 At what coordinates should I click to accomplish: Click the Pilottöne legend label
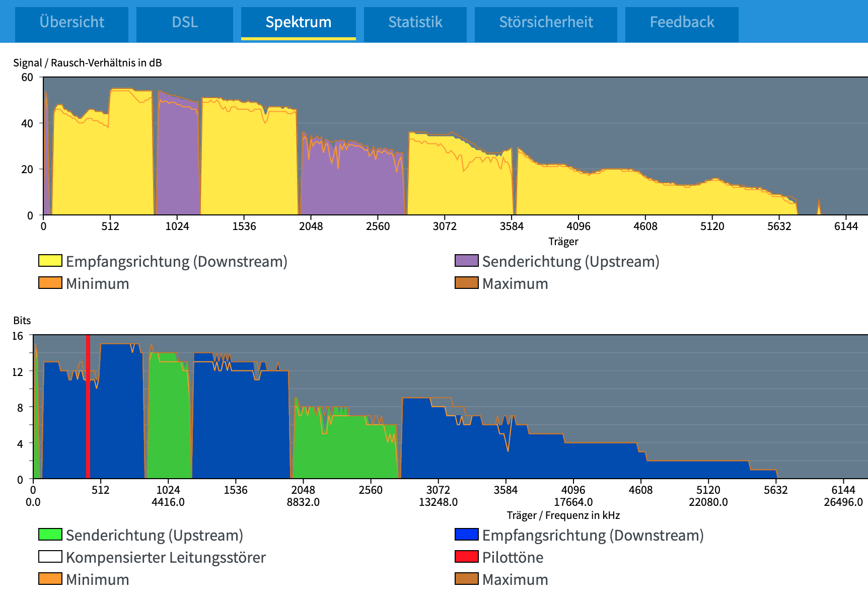pyautogui.click(x=513, y=557)
